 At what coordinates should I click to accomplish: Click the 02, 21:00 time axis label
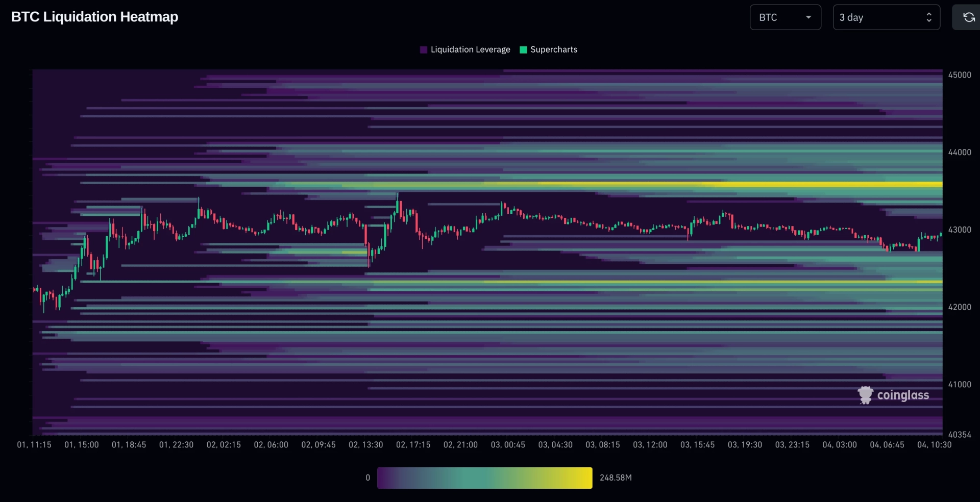click(461, 445)
